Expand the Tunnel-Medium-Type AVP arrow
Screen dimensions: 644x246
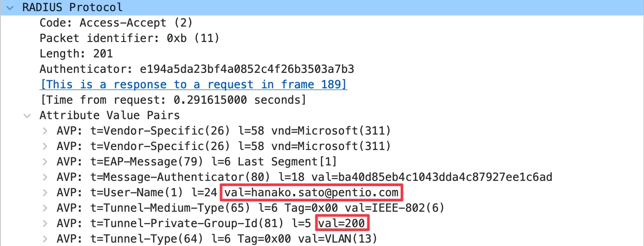(x=45, y=208)
